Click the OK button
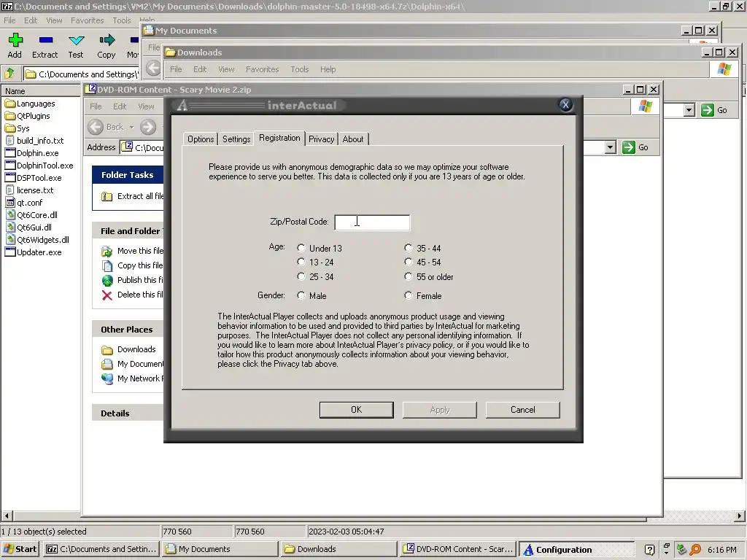The height and width of the screenshot is (560, 747). (356, 410)
